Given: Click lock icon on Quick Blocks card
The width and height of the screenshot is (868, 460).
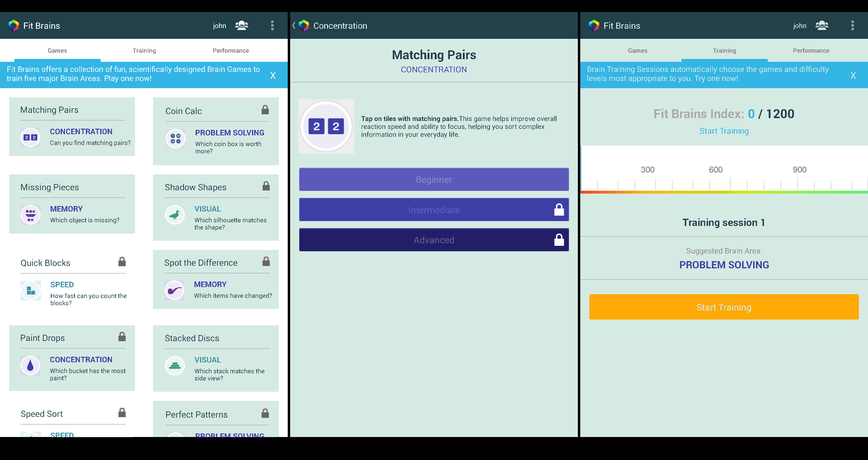Looking at the screenshot, I should click(x=122, y=262).
